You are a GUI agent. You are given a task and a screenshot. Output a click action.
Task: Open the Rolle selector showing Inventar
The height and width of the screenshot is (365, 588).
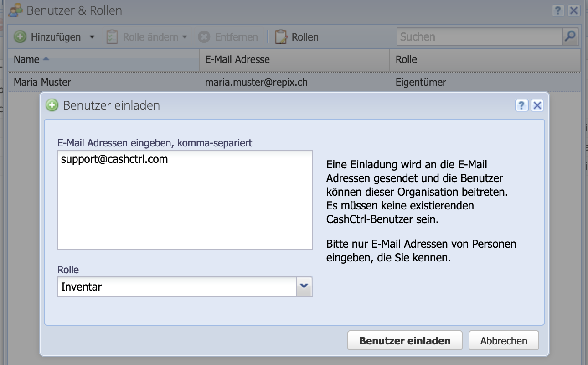click(304, 287)
